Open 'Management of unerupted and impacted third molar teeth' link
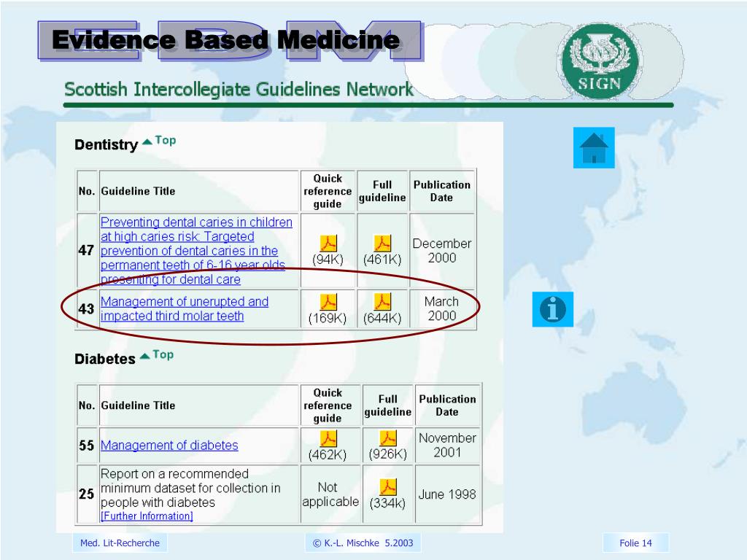Image resolution: width=747 pixels, height=560 pixels. click(x=185, y=308)
